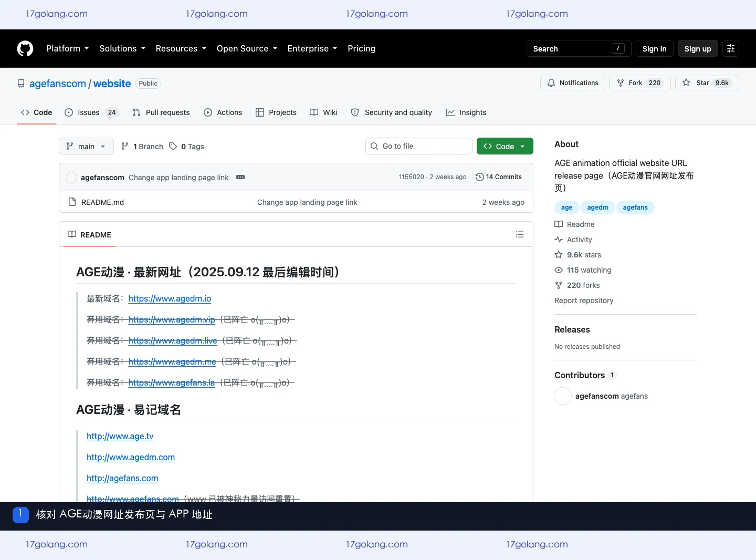Fork the repository with Fork button
This screenshot has height=560, width=756.
coord(640,83)
